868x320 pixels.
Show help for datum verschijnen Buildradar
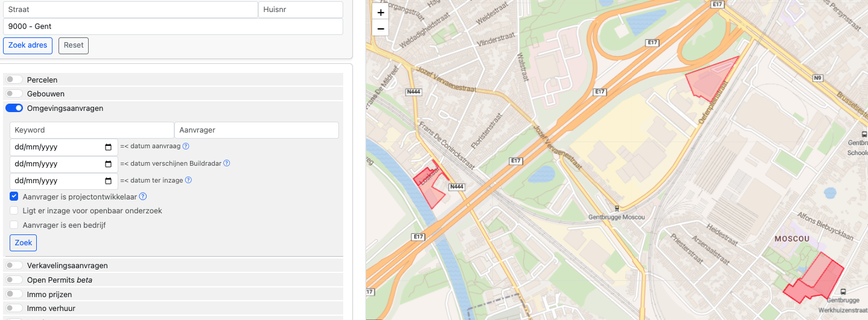point(227,163)
